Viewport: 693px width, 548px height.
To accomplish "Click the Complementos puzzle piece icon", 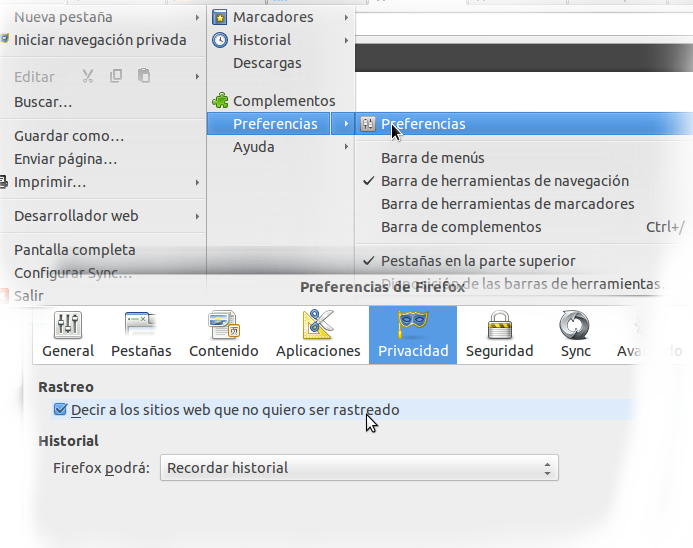I will (220, 101).
